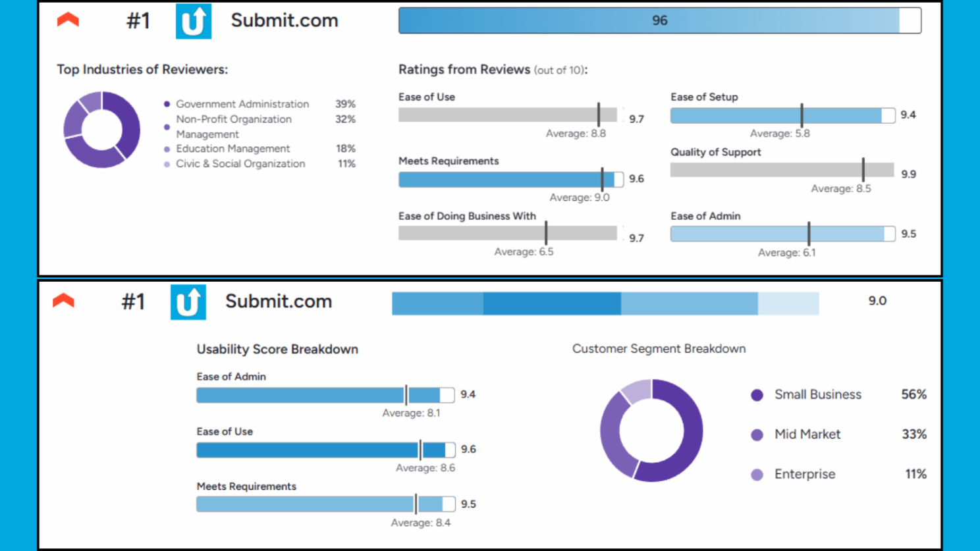Click the Submit.com logo in the bottom card

(x=189, y=302)
